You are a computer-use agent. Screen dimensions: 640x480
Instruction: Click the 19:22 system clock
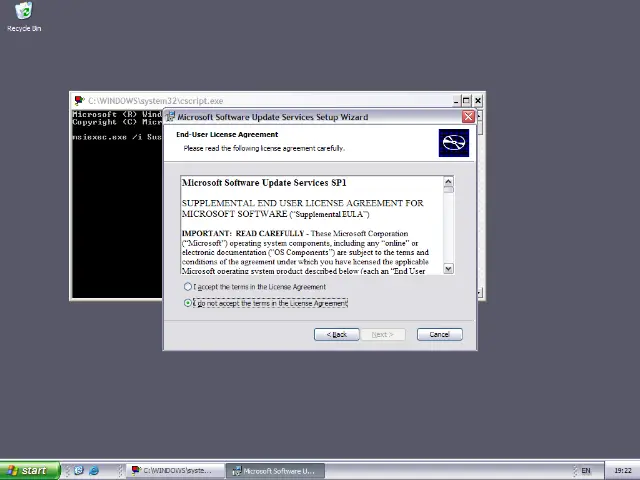tap(622, 471)
